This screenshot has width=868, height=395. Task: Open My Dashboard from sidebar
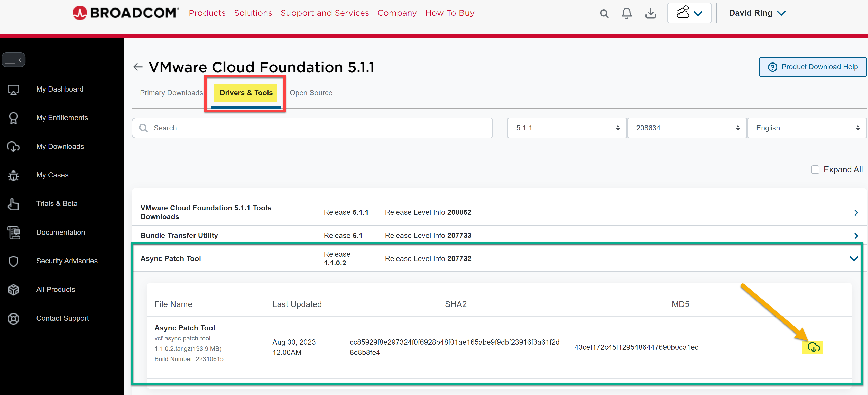coord(60,89)
